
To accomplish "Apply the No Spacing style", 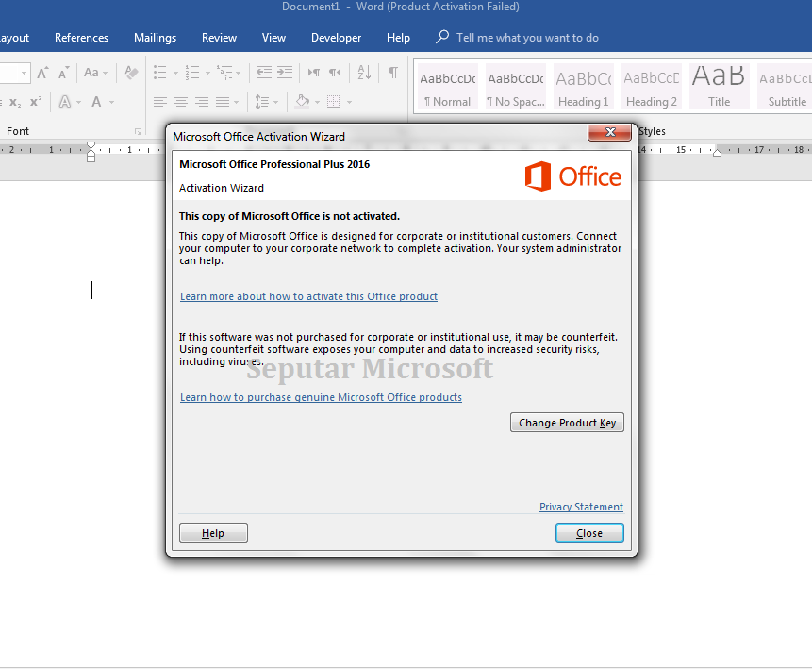I will click(516, 87).
